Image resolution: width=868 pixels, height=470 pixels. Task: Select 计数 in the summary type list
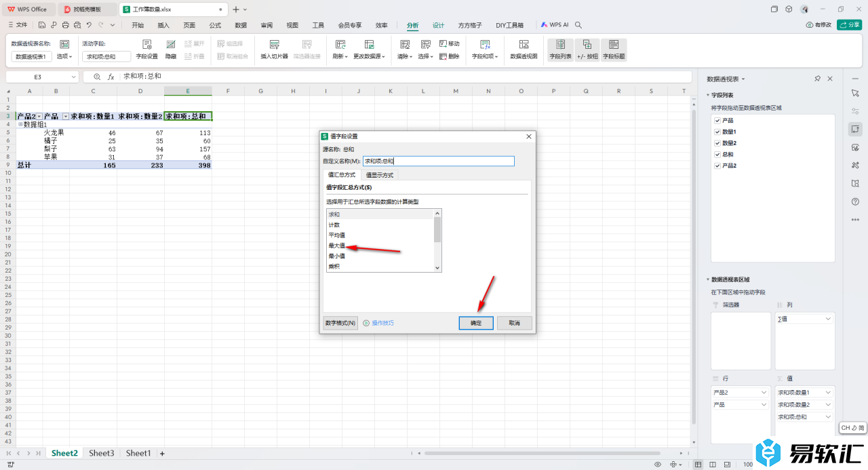334,224
